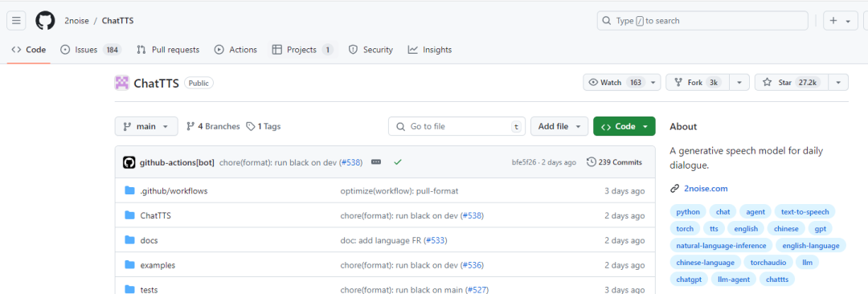This screenshot has height=294, width=868.
Task: Select the text-to-speech topic tag
Action: [805, 211]
